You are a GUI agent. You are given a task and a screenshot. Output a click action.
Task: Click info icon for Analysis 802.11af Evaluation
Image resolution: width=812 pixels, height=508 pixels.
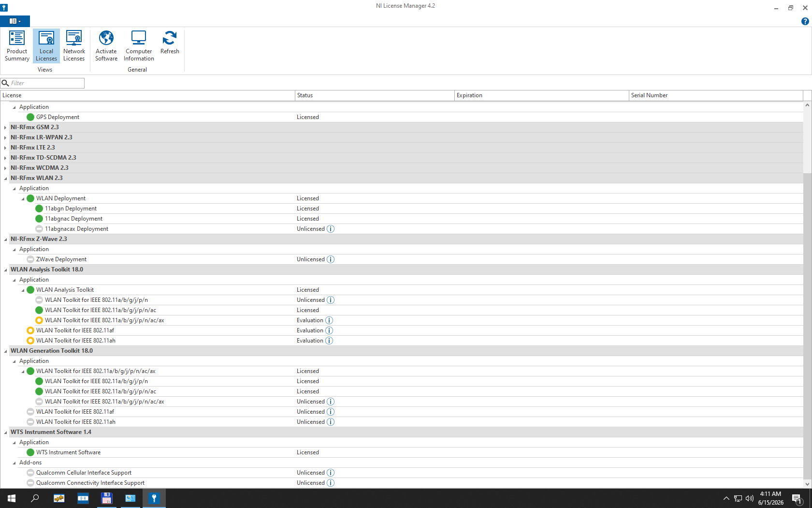[329, 330]
